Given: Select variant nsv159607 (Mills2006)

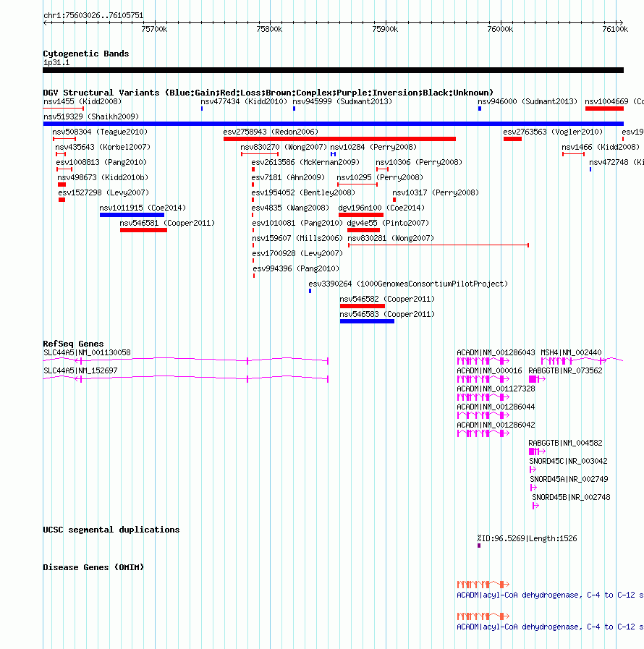Looking at the screenshot, I should click(297, 239).
